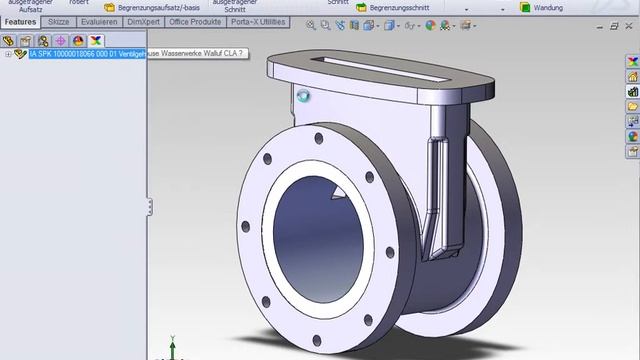Click the Zoom to Area icon
640x360 pixels.
coord(325,25)
